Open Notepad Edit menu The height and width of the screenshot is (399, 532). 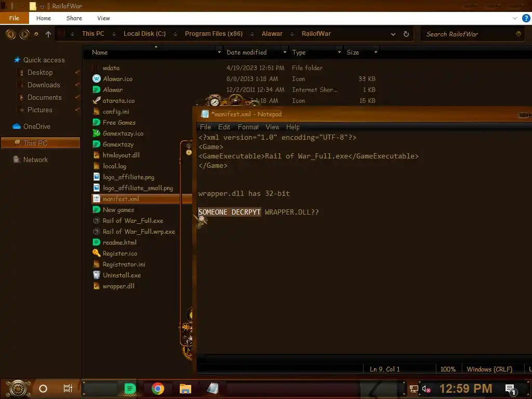[224, 127]
